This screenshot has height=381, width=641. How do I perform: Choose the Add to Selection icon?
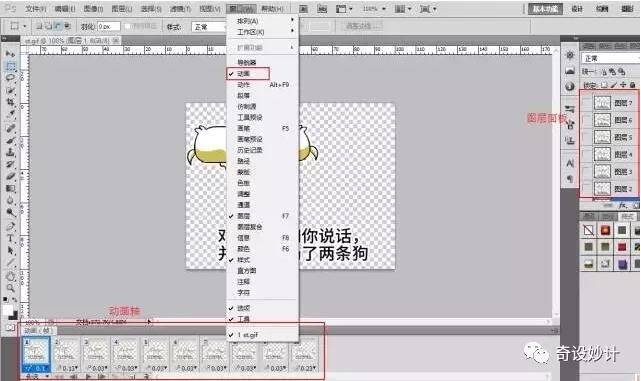(x=48, y=26)
